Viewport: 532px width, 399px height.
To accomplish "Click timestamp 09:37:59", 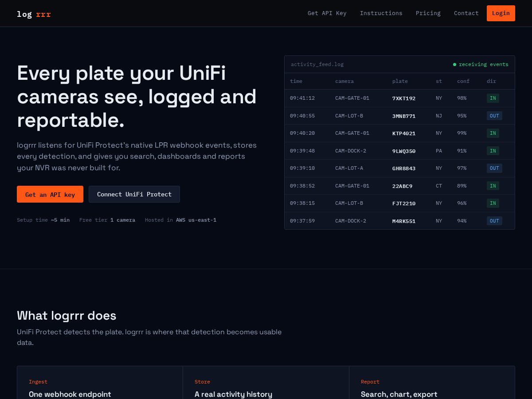I will (x=302, y=221).
